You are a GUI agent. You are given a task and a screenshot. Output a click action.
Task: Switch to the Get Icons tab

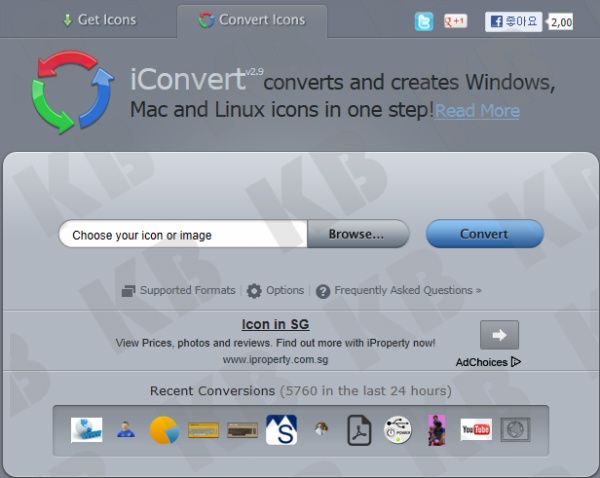tap(99, 20)
